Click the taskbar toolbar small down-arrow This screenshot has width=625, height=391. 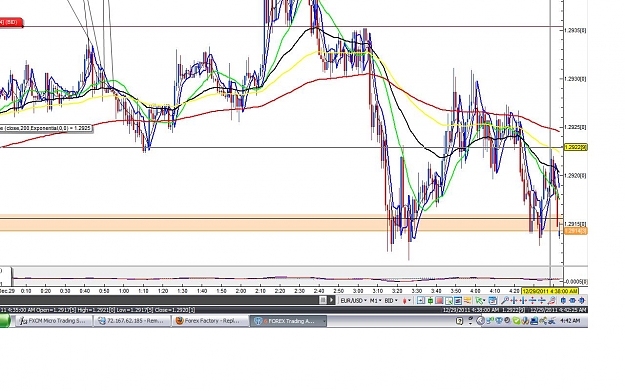point(470,323)
